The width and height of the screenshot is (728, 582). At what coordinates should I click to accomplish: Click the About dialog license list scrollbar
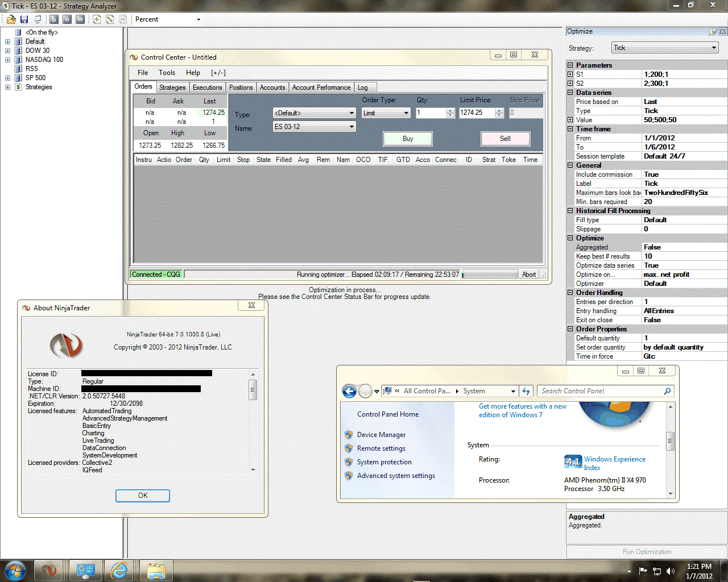pos(253,422)
